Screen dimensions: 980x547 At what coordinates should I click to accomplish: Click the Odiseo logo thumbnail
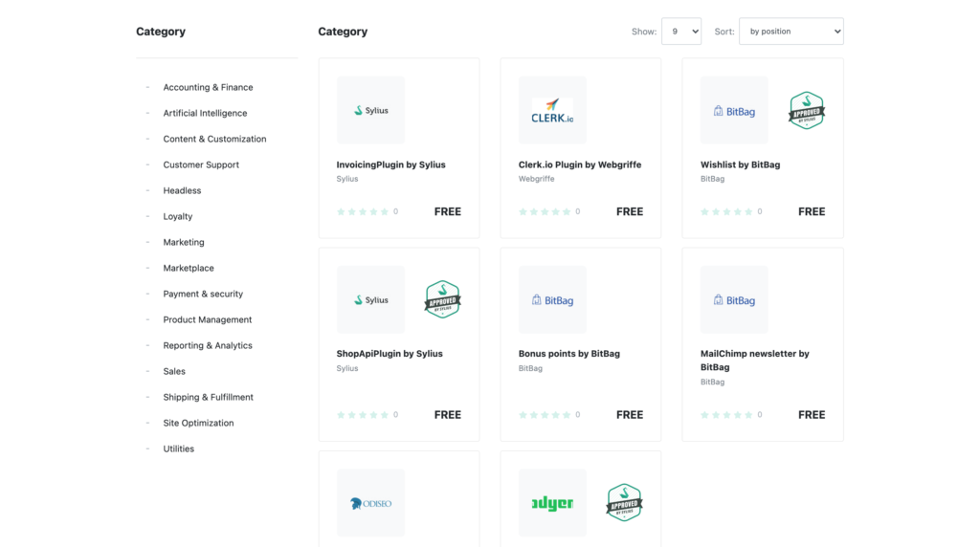370,503
